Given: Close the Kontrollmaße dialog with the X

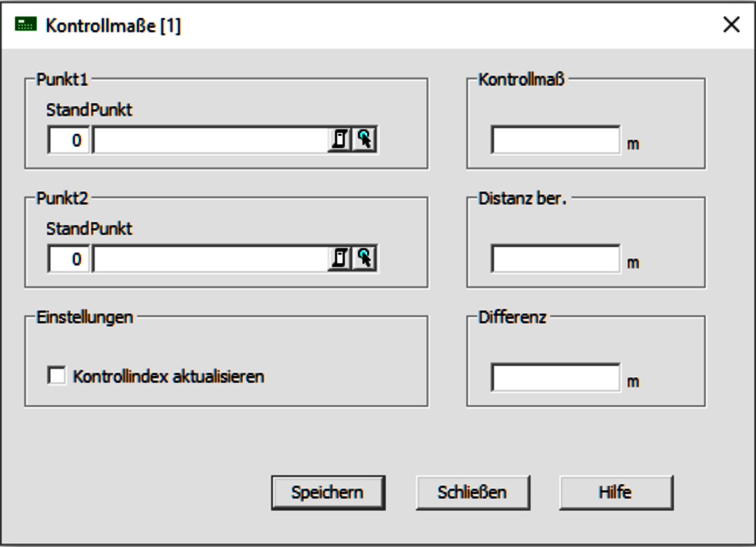Looking at the screenshot, I should pyautogui.click(x=731, y=25).
